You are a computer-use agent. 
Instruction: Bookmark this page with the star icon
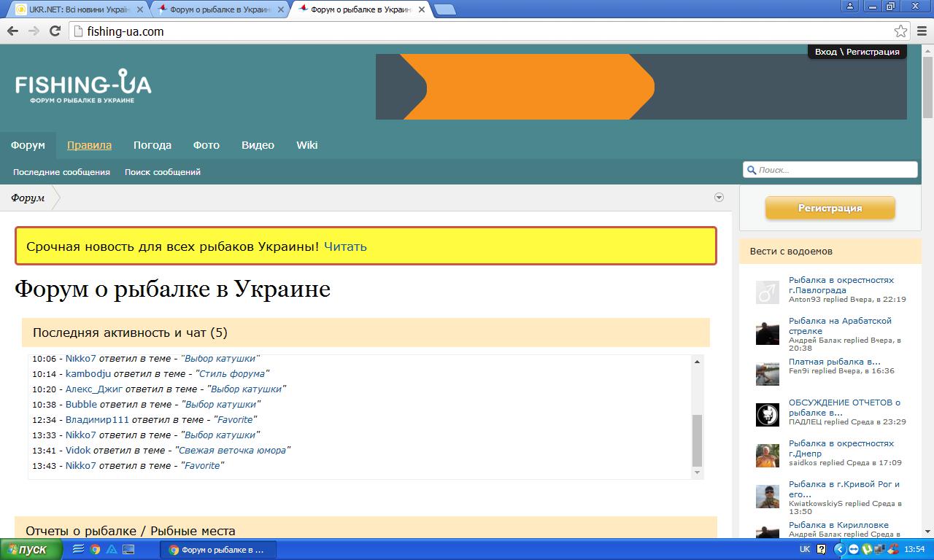[900, 31]
